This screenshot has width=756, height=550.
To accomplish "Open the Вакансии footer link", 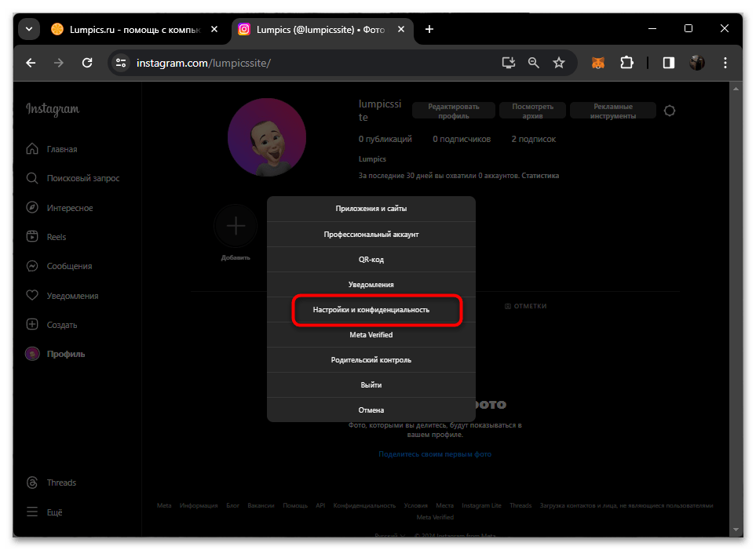I will coord(261,505).
